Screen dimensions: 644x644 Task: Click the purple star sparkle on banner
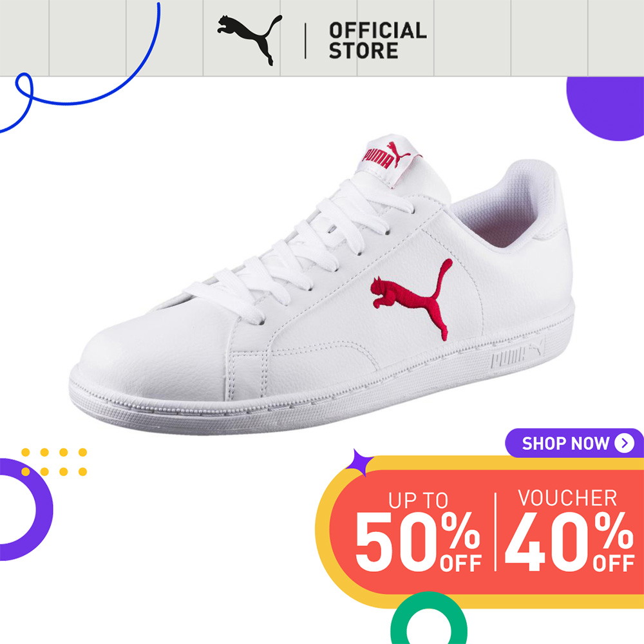point(359,463)
